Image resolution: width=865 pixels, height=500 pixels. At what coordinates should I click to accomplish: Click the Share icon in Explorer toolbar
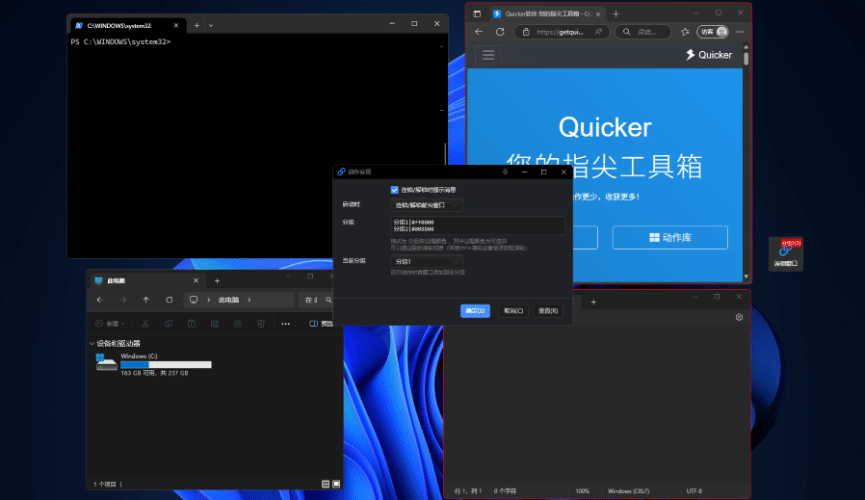(238, 323)
